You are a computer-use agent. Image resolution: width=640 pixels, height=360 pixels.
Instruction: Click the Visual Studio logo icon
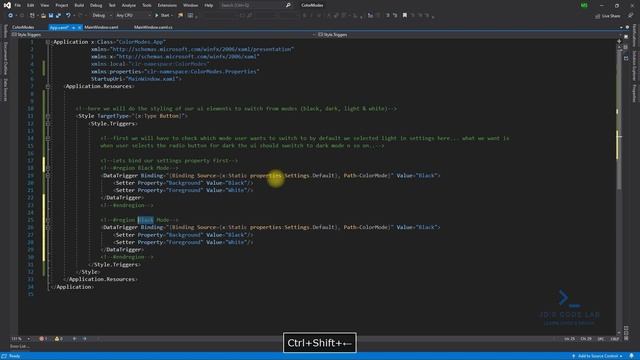7,5
